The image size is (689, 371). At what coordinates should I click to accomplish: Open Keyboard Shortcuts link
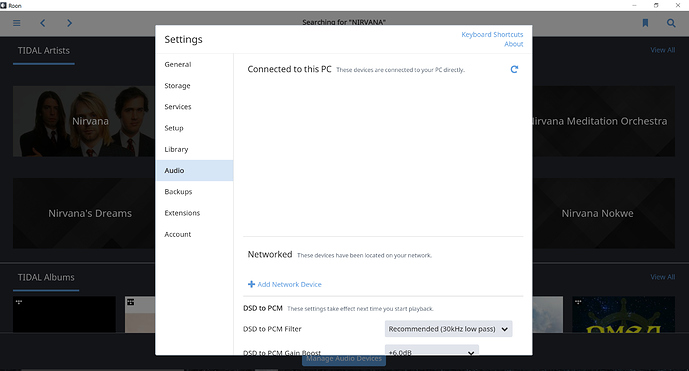(492, 34)
